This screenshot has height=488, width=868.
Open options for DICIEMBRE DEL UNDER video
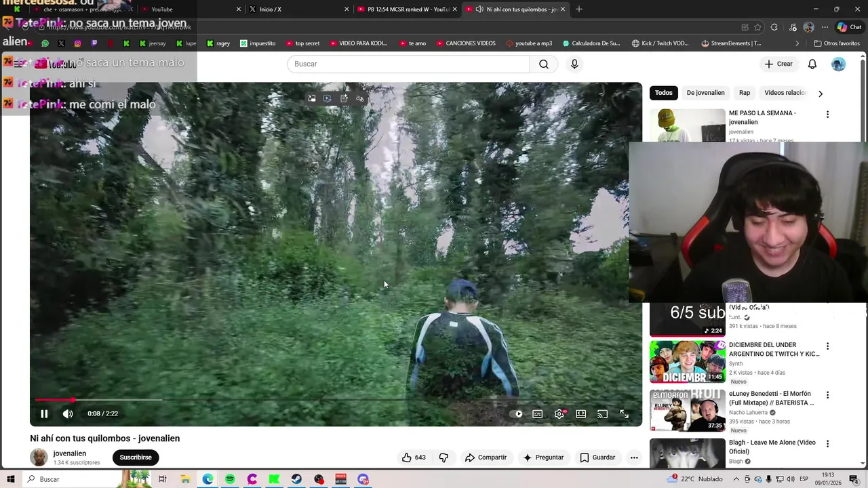tap(827, 346)
